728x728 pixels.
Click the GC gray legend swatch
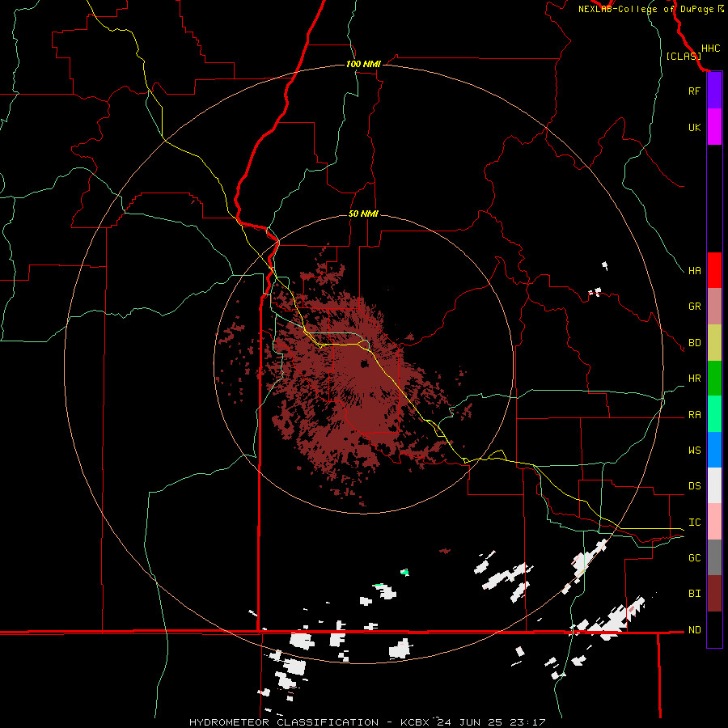pyautogui.click(x=714, y=557)
